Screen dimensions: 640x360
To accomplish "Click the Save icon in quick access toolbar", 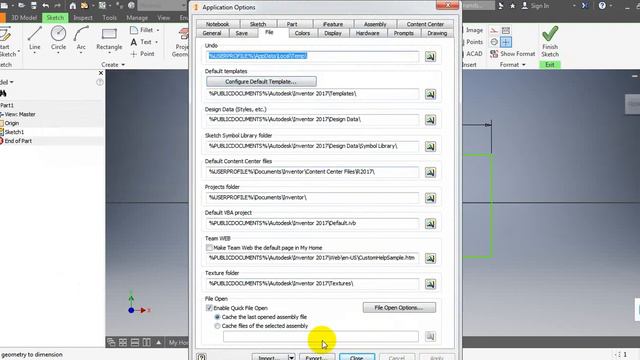I will click(x=33, y=6).
